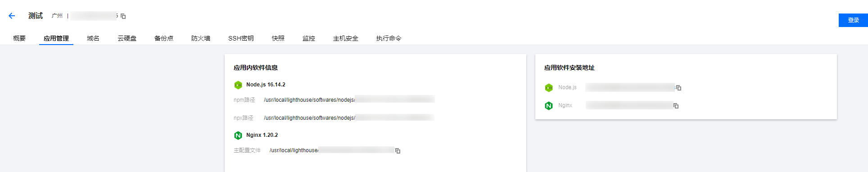This screenshot has height=172, width=868.
Task: Click the Nginx 1.20.2 logo icon
Action: 238,135
